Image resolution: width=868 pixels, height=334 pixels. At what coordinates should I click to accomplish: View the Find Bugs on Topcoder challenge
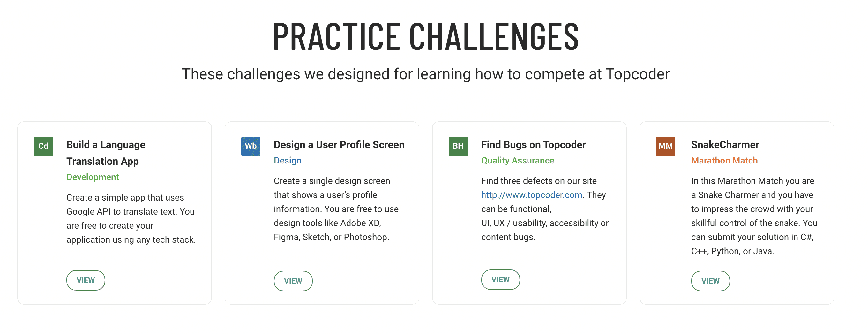tap(500, 279)
